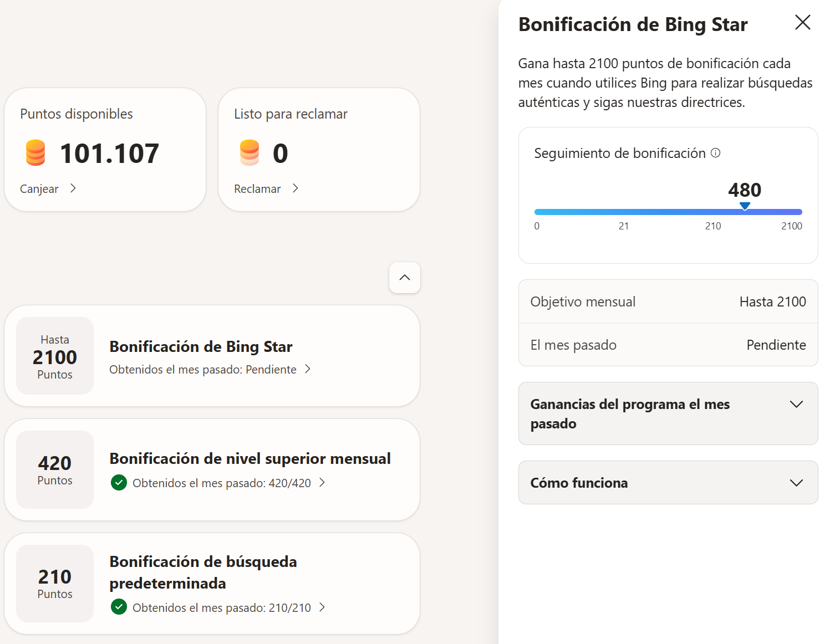The image size is (835, 644).
Task: Click the Listo para reclamar heading
Action: 291,114
